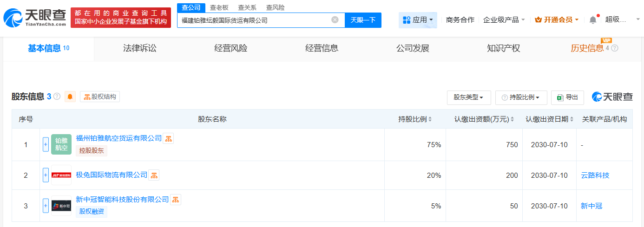This screenshot has height=227, width=644.
Task: Open the 持股比例 dropdown filter
Action: tap(521, 97)
